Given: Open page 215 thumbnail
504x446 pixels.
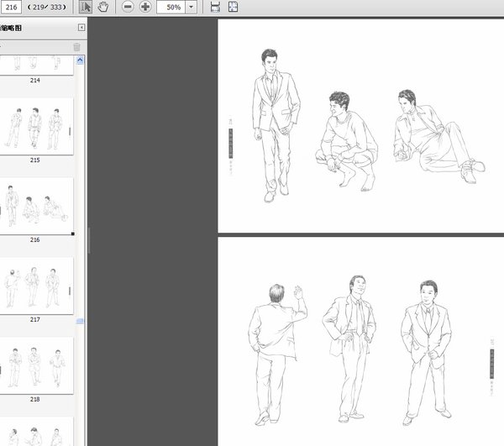Looking at the screenshot, I should (x=34, y=128).
